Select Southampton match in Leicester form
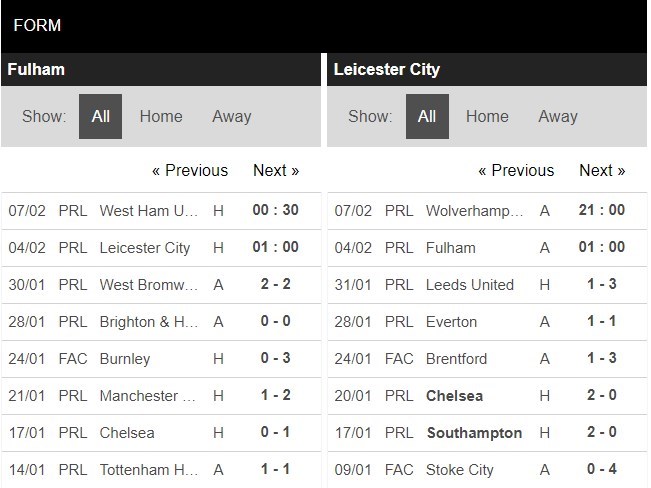Viewport: 651px width, 488px height. coord(474,433)
